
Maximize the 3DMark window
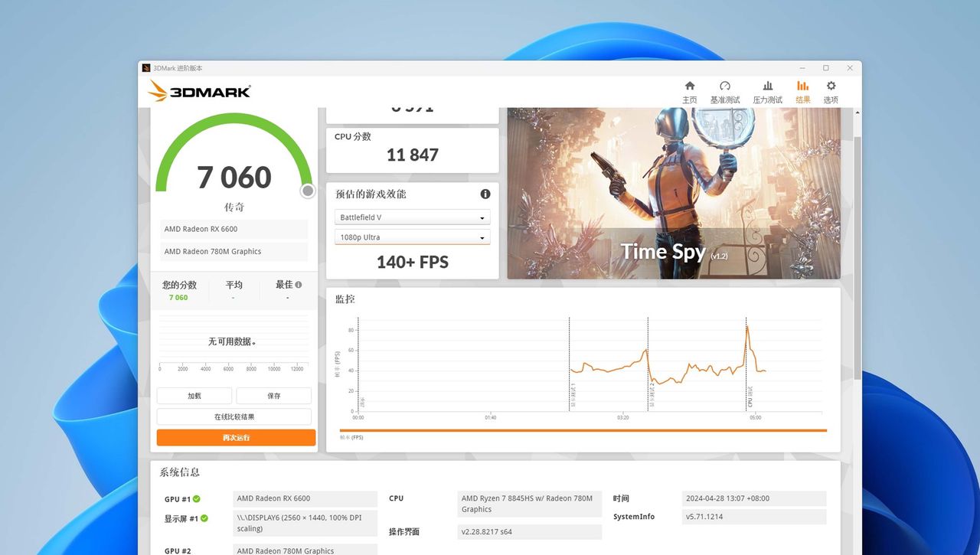point(826,68)
